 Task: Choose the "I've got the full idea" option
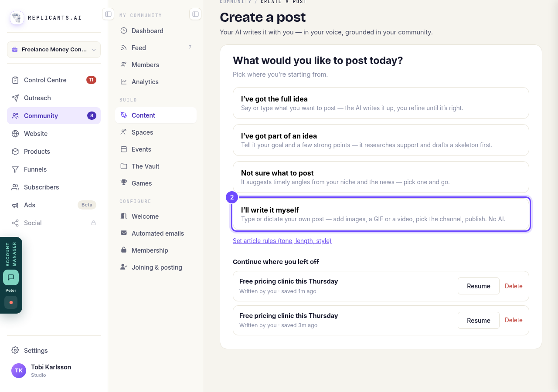tap(381, 103)
